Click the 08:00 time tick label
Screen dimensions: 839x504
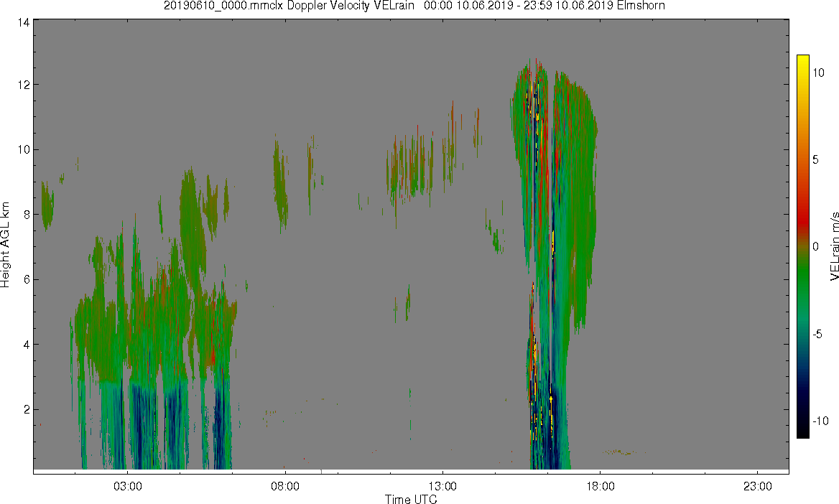(x=285, y=486)
